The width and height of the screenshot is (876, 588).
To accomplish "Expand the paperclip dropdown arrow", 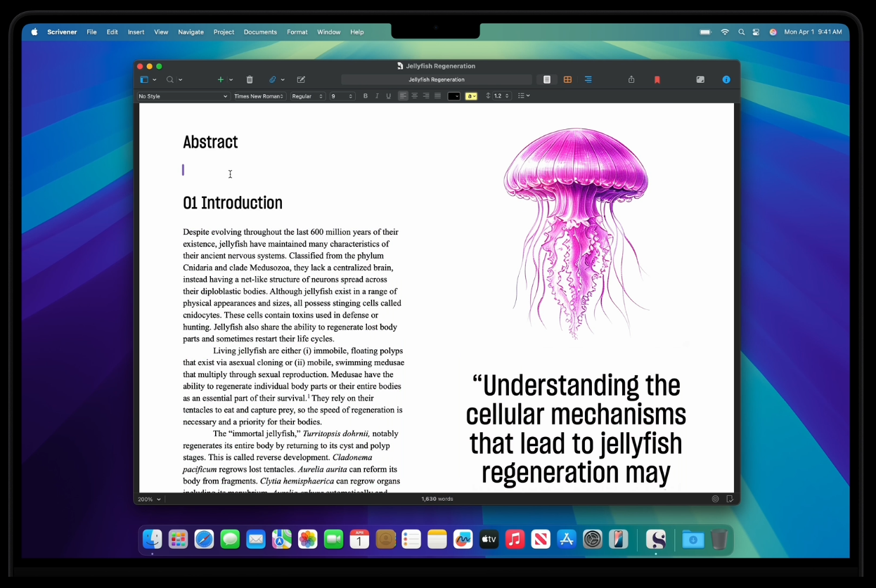I will pyautogui.click(x=283, y=80).
